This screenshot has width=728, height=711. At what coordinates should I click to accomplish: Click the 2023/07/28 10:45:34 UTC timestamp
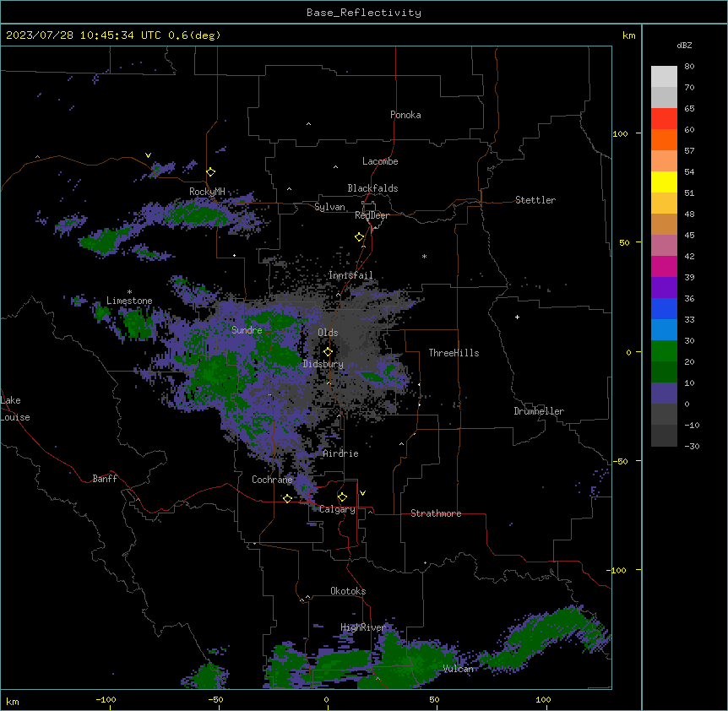coord(83,35)
